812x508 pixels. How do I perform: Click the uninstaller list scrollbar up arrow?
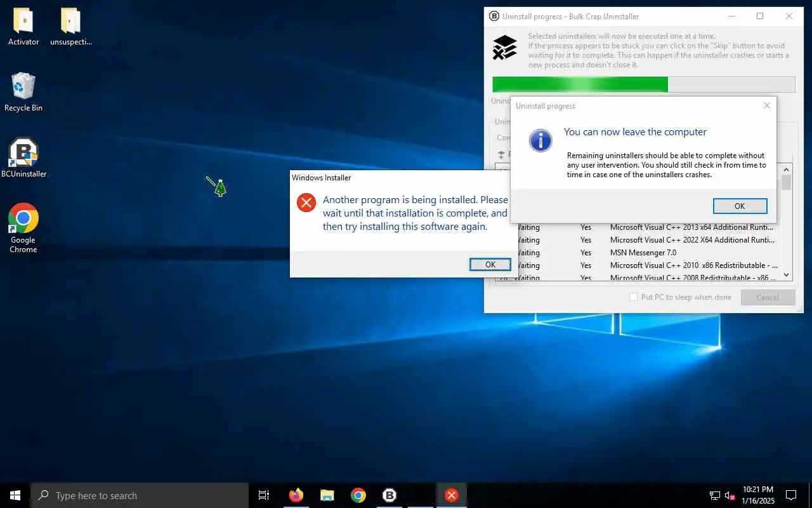point(787,170)
